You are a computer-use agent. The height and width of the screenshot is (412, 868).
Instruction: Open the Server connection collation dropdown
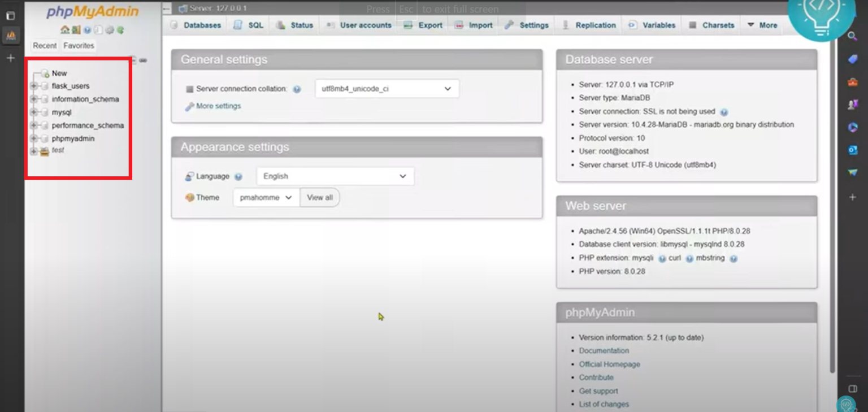(387, 89)
